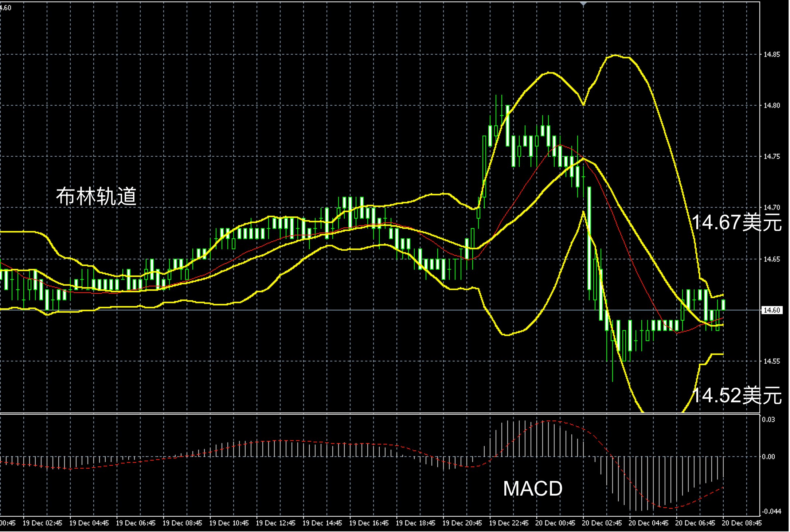The height and width of the screenshot is (532, 790).
Task: Click the 20 Dec 00:45 time label
Action: coord(555,523)
